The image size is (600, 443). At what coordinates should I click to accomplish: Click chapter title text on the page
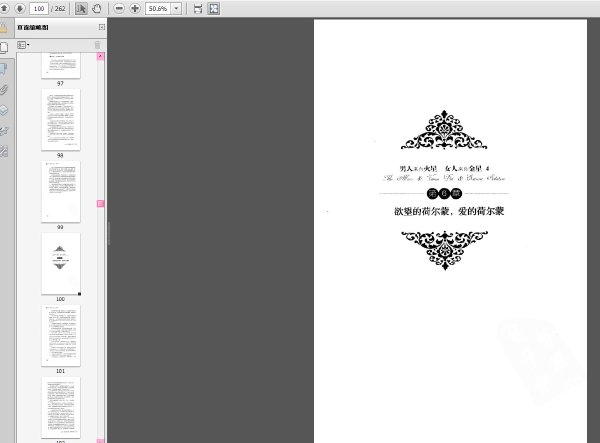point(449,211)
